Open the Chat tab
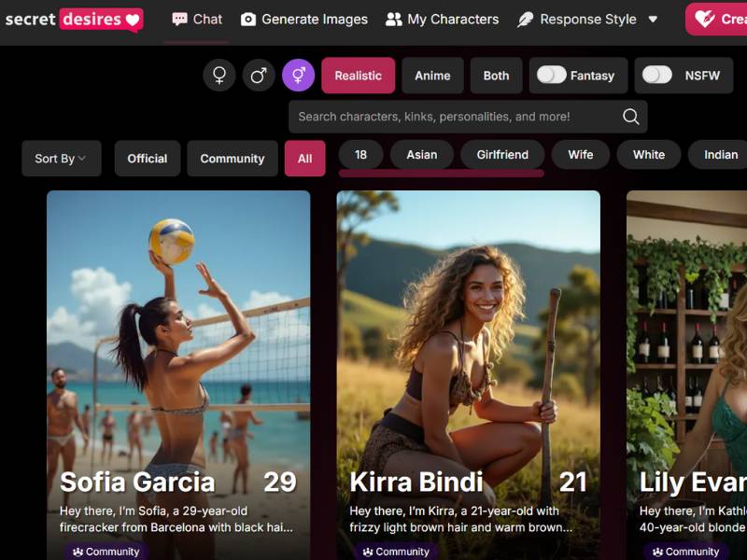The image size is (747, 560). tap(197, 20)
